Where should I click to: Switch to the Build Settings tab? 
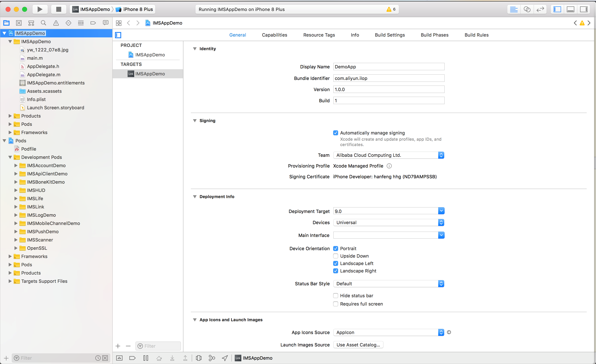(390, 35)
